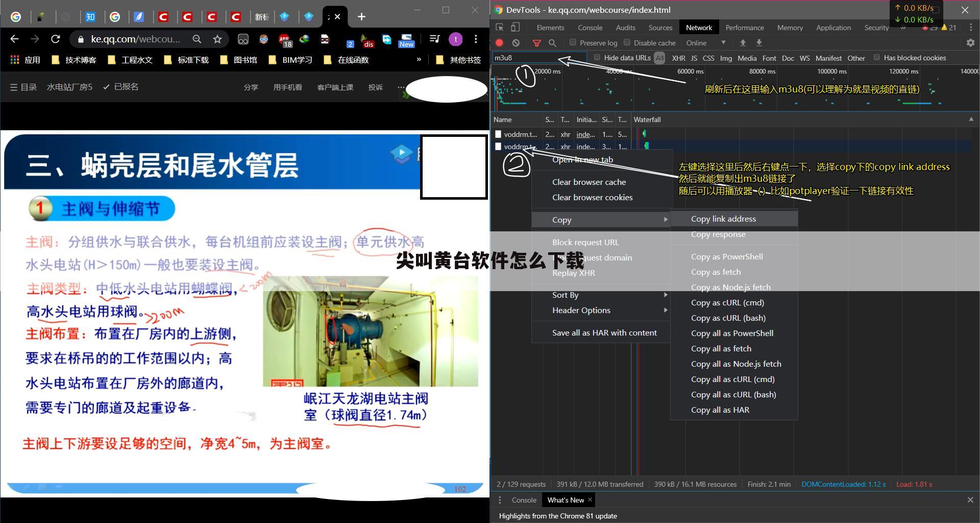The image size is (980, 523).
Task: Open the new tab plus button
Action: [x=361, y=17]
